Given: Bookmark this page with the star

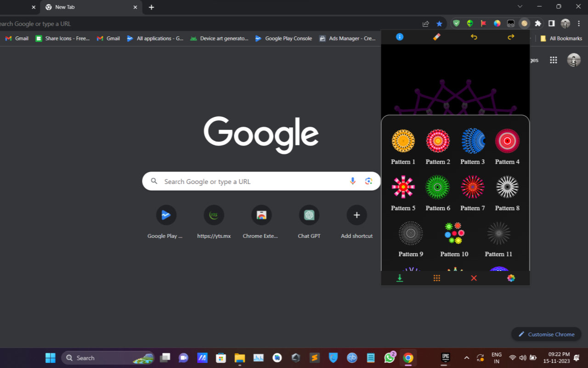Looking at the screenshot, I should tap(439, 23).
